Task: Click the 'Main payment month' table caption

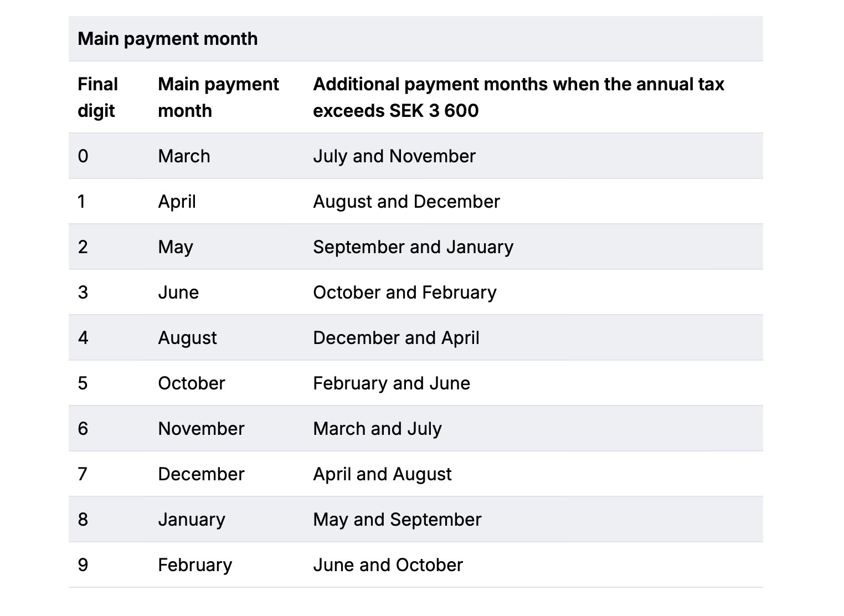Action: point(167,39)
